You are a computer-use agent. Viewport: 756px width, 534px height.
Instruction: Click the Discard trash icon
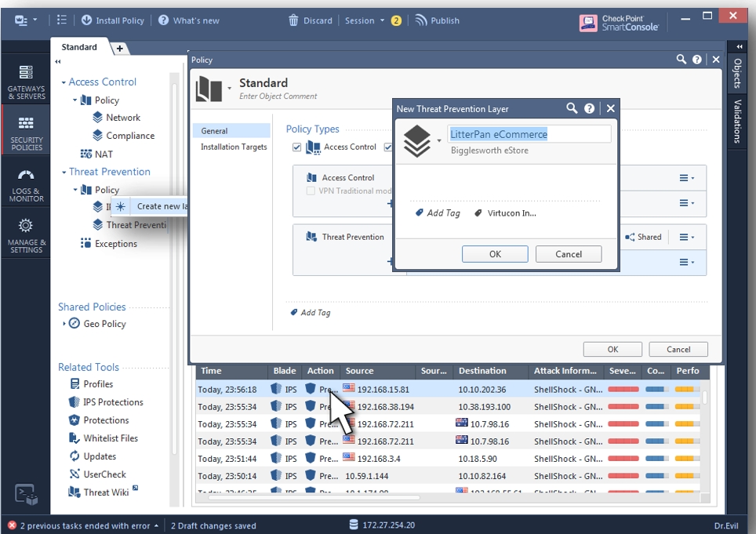coord(294,20)
